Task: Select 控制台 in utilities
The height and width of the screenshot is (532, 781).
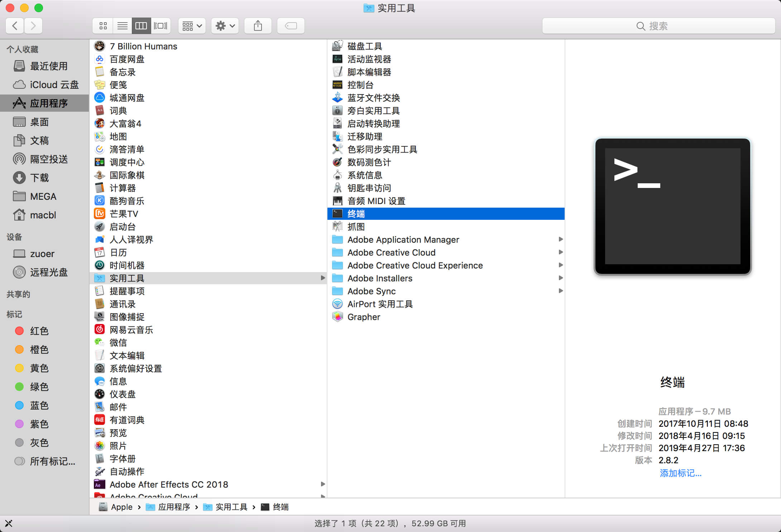Action: coord(446,85)
